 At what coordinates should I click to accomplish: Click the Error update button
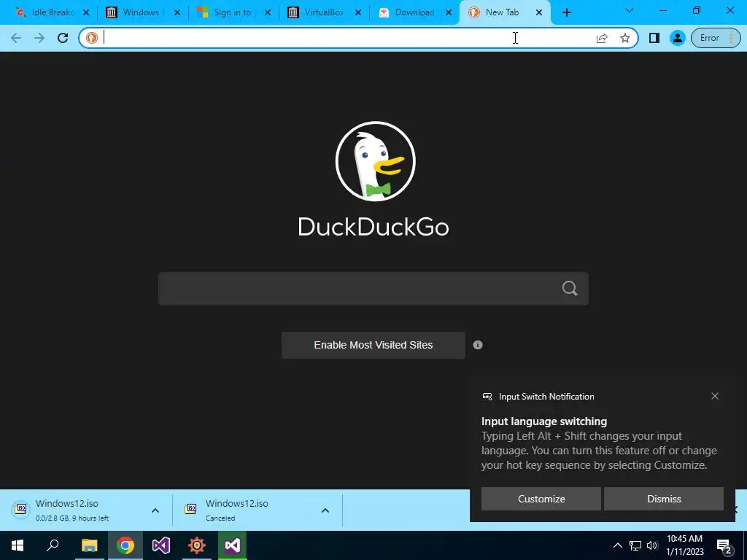(x=715, y=38)
